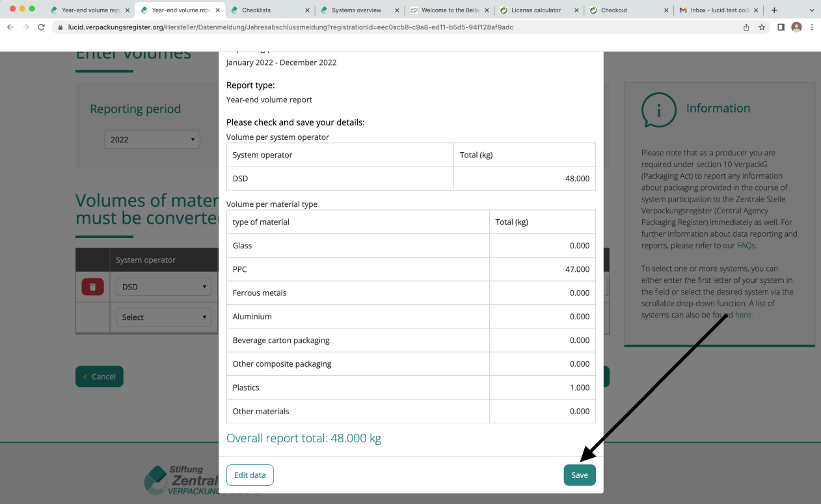Open the License calculator tab

tap(535, 10)
